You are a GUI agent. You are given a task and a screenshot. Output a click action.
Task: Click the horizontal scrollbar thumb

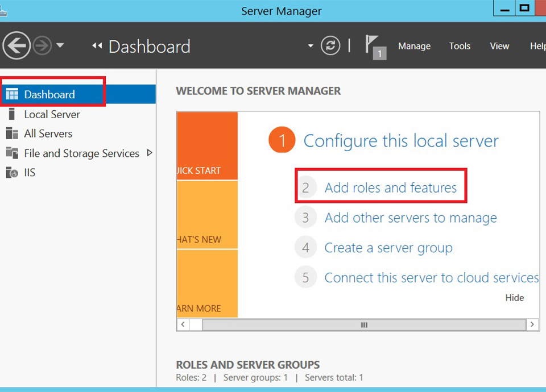364,325
